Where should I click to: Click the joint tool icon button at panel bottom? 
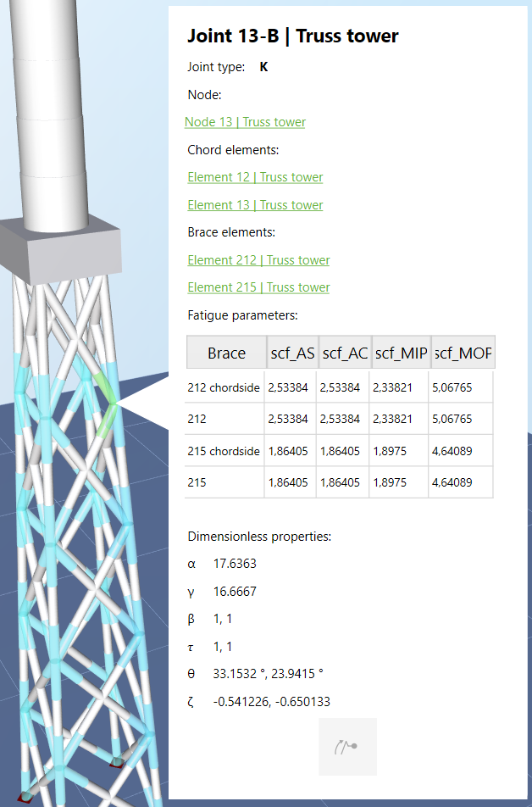click(348, 746)
